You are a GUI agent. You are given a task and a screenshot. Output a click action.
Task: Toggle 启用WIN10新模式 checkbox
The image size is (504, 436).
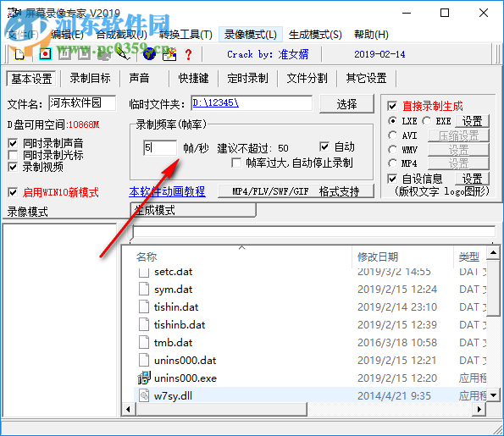[x=13, y=192]
